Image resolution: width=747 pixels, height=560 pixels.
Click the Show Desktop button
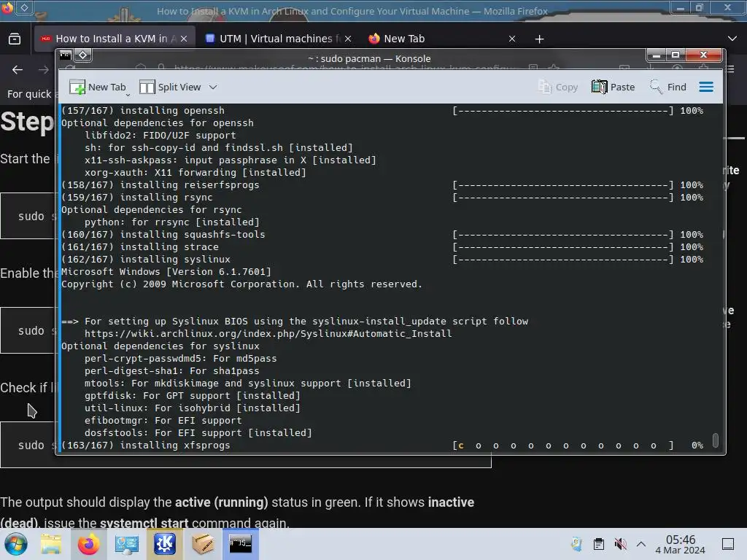click(x=728, y=544)
